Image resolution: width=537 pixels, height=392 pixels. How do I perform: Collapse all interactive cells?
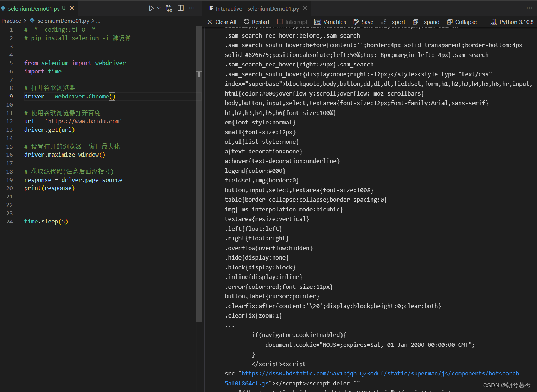(x=462, y=22)
